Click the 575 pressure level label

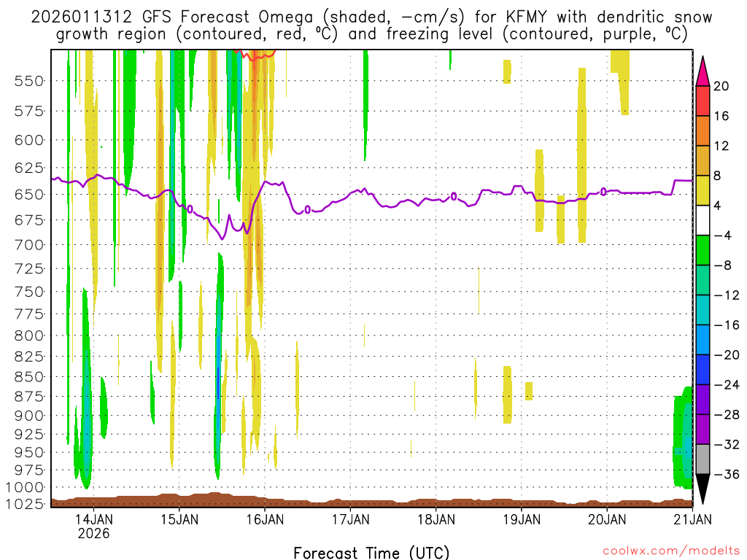28,112
